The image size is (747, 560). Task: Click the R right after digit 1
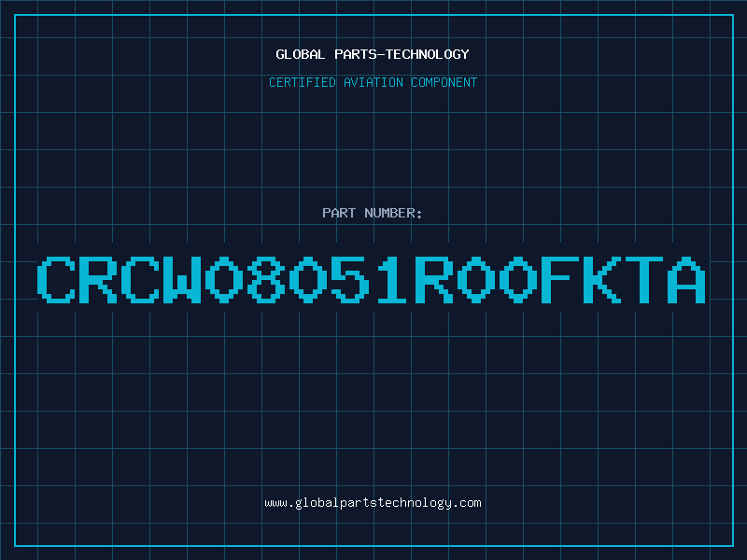click(x=434, y=279)
